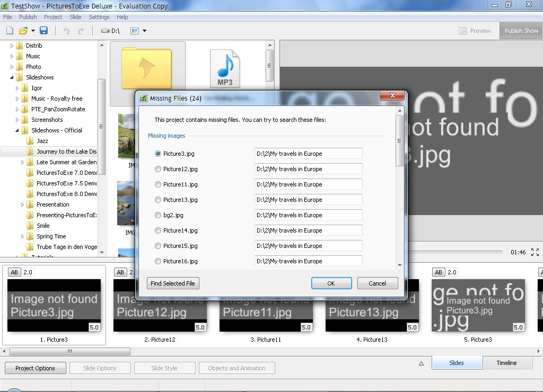Screen dimensions: 543x392
Task: Click the Smile folder icon
Action: [x=30, y=226]
